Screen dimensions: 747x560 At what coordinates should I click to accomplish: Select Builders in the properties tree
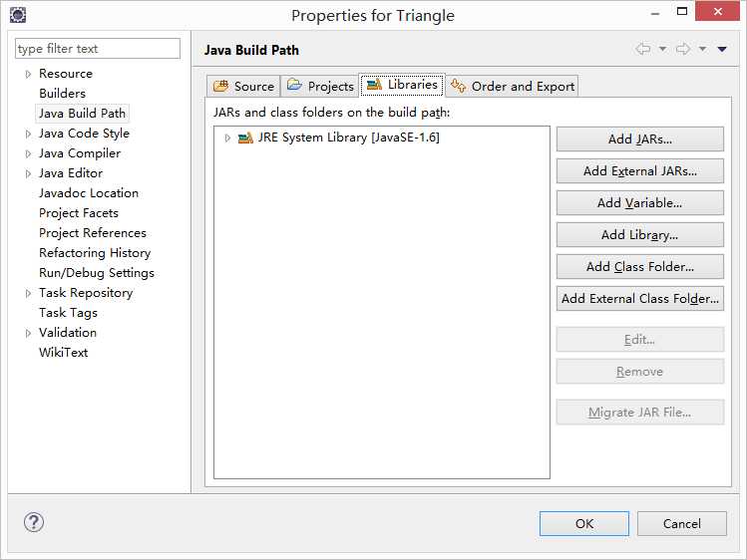click(x=63, y=94)
